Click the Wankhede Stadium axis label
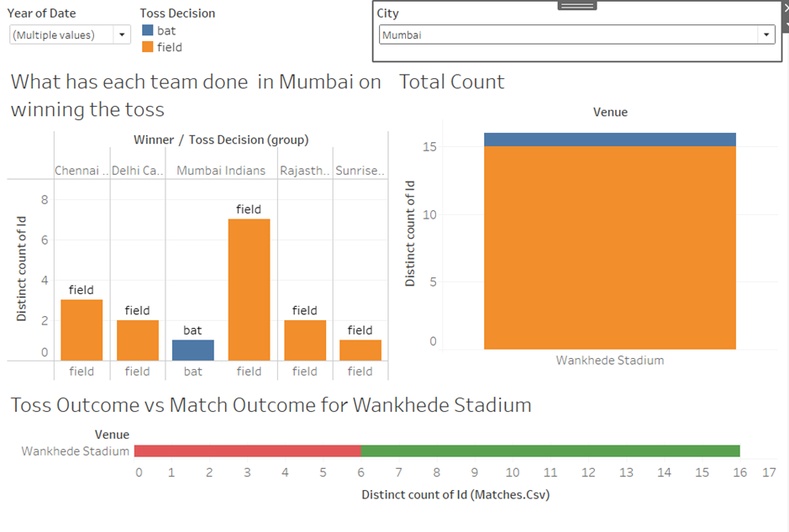 [609, 360]
